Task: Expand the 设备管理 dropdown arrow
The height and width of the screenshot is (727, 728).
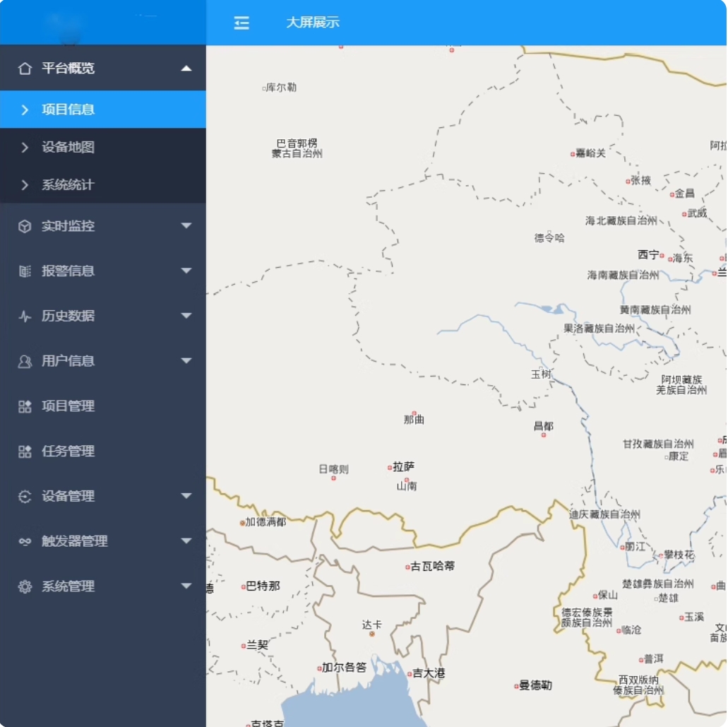Action: coord(186,496)
